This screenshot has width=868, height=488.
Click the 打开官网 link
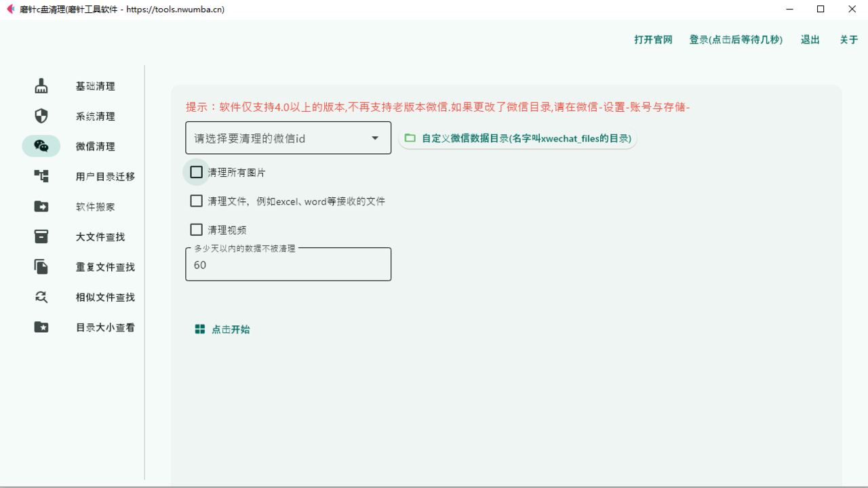coord(653,39)
